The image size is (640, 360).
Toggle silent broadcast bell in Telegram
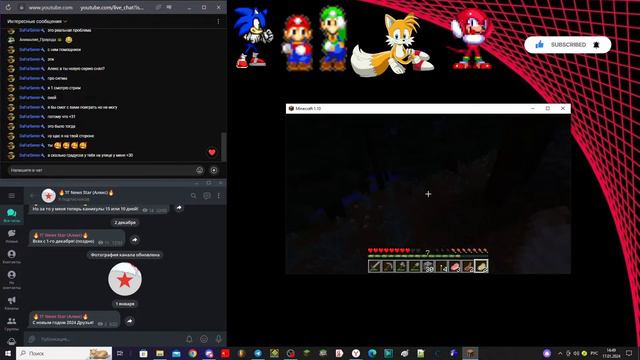coord(189,339)
